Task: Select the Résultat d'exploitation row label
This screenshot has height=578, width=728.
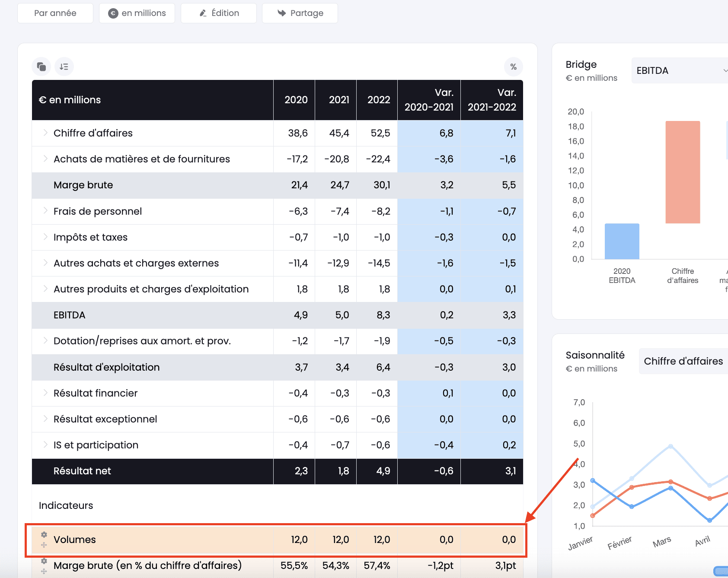Action: pyautogui.click(x=106, y=367)
